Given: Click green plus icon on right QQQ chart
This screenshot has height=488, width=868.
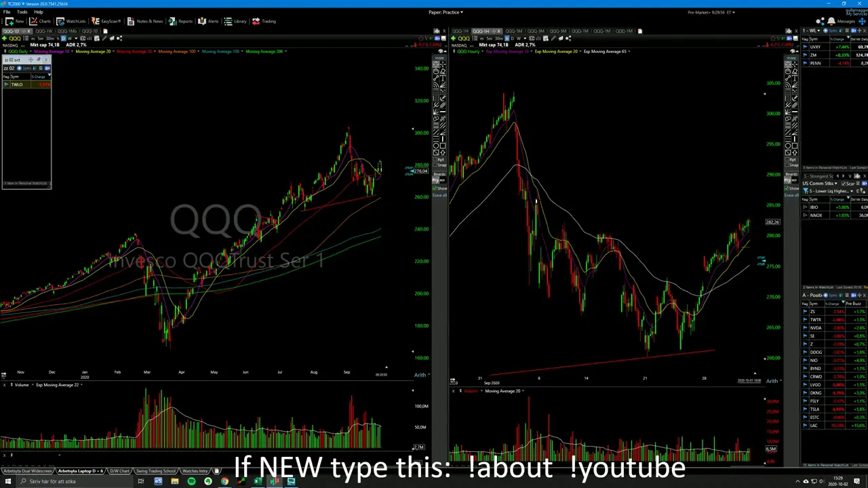Looking at the screenshot, I should 454,38.
